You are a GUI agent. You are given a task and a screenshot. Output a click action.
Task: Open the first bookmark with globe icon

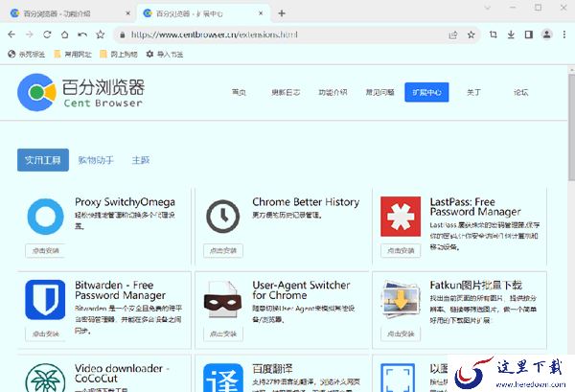(x=27, y=55)
